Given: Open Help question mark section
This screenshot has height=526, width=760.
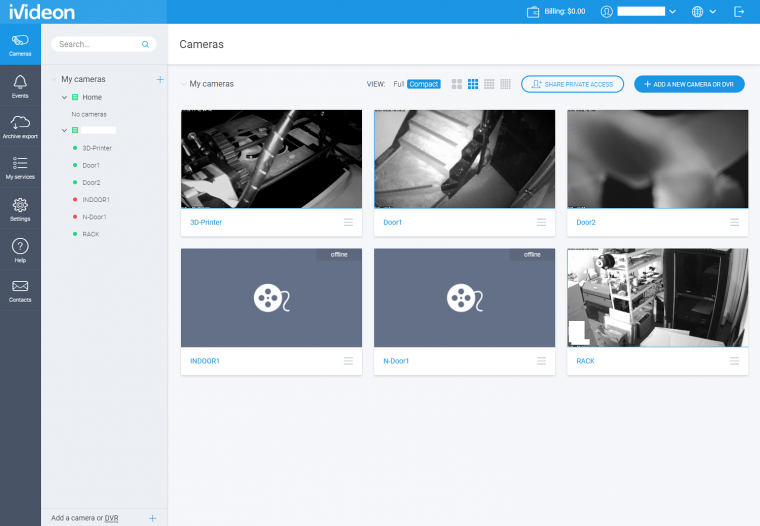Looking at the screenshot, I should point(20,250).
